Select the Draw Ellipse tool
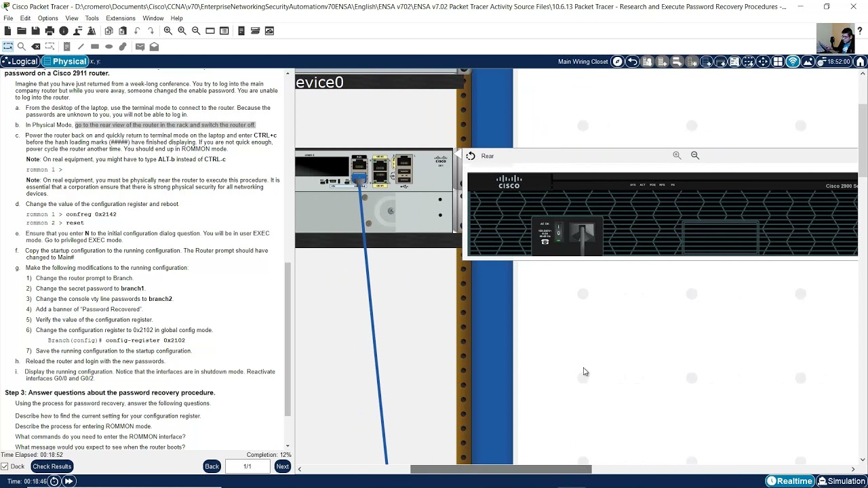The height and width of the screenshot is (488, 868). pos(108,47)
